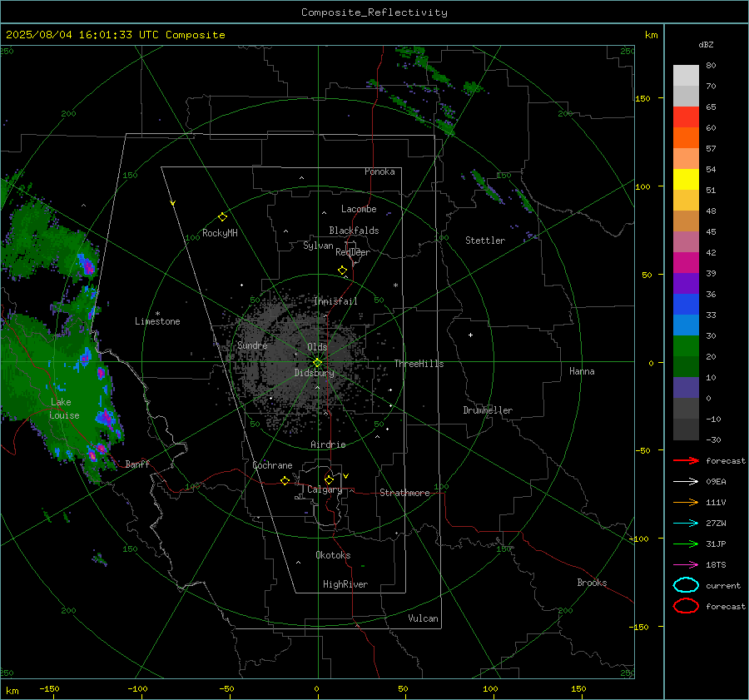
Task: Click the Sundre label
Action: [x=252, y=345]
